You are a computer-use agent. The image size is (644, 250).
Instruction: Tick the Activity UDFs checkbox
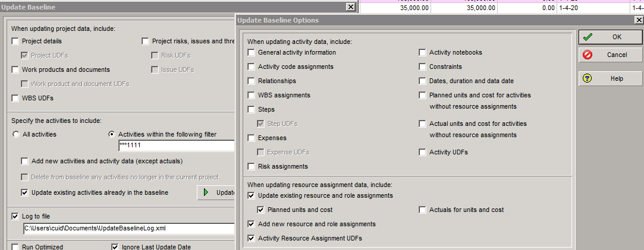[x=422, y=153]
